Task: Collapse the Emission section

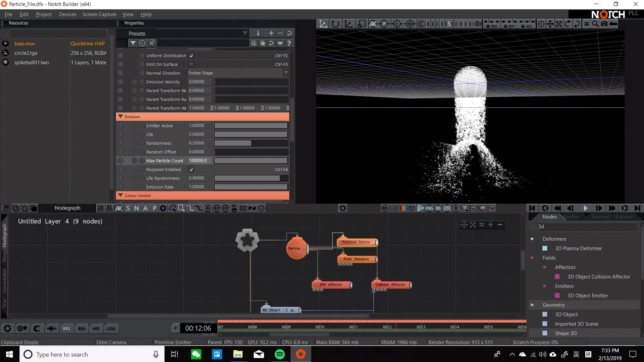Action: (x=120, y=117)
